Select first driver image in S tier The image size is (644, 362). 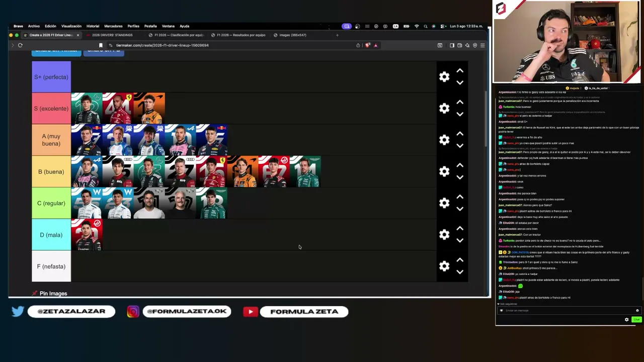point(87,109)
